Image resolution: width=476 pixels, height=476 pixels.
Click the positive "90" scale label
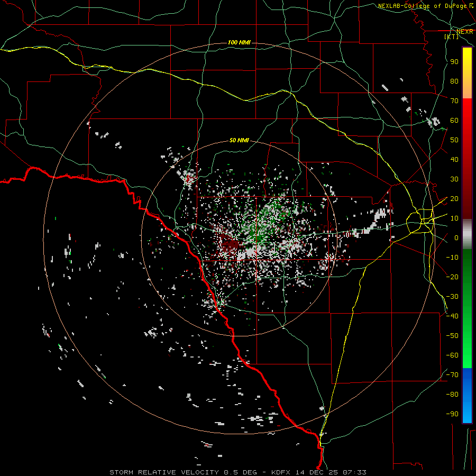click(x=454, y=62)
